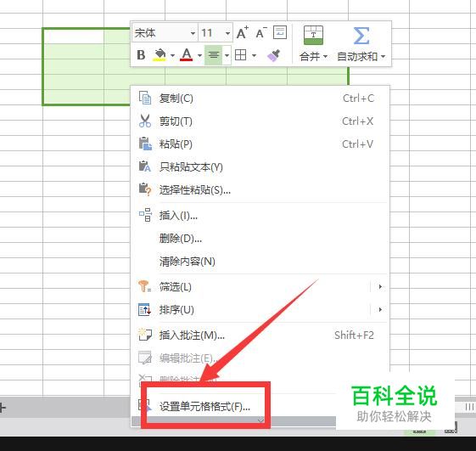Select the format painter brush
The image size is (476, 451).
[x=273, y=55]
